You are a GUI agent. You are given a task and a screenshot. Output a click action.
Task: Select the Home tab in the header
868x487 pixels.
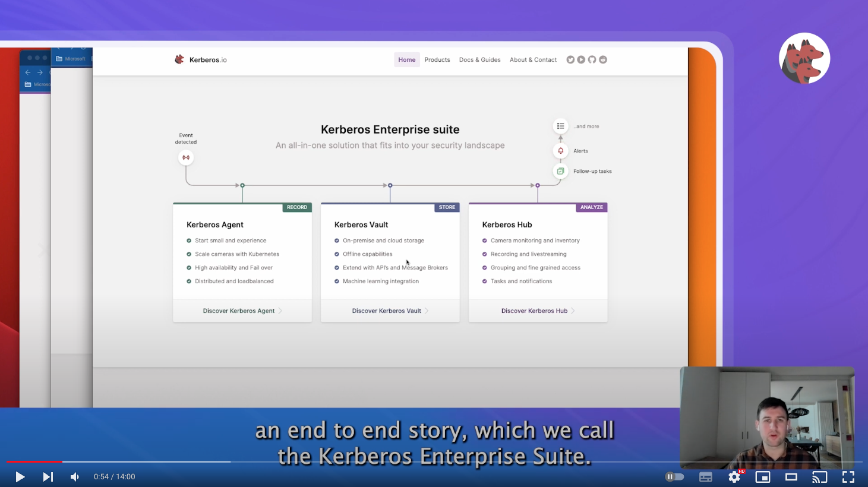coord(406,59)
